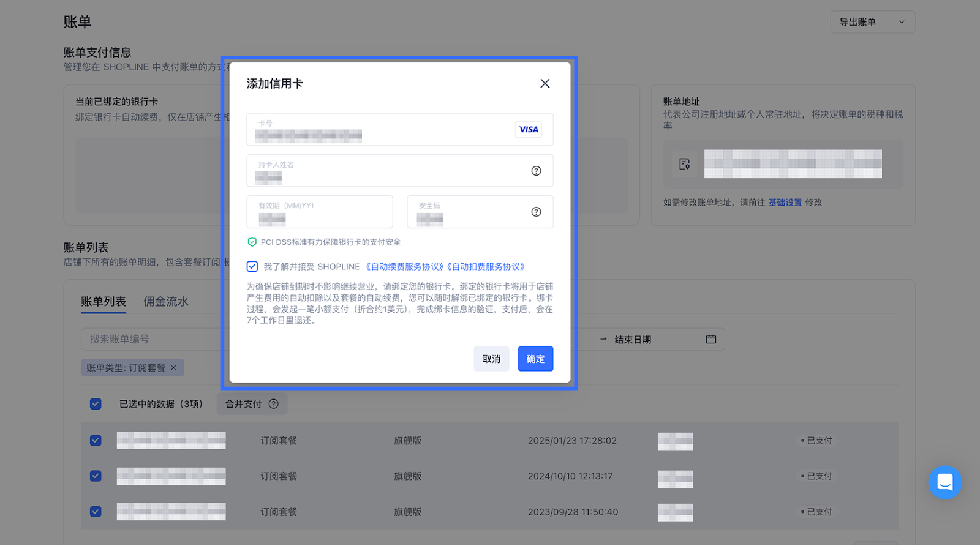Click the 持卡人姓名 cardholder name field
The height and width of the screenshot is (546, 980).
(x=400, y=170)
